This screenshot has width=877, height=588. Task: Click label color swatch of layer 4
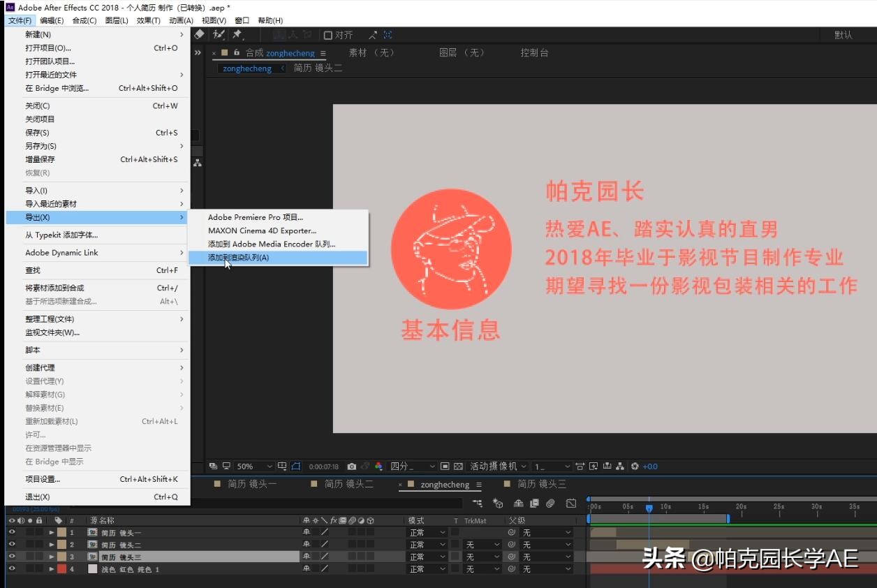(61, 569)
